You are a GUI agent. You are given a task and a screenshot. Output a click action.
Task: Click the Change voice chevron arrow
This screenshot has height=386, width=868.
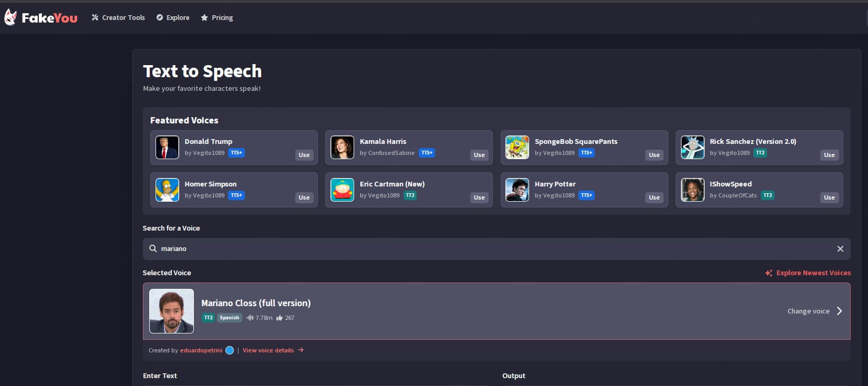point(839,311)
